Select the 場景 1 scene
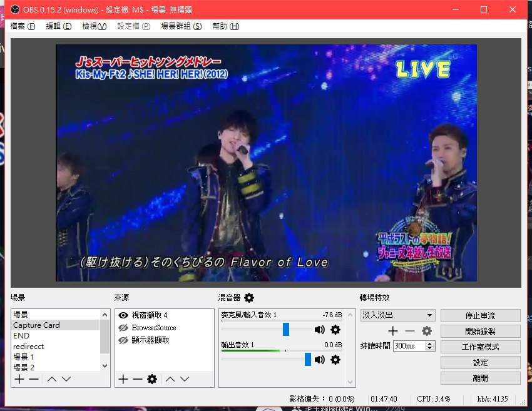532x411 pixels. 56,357
